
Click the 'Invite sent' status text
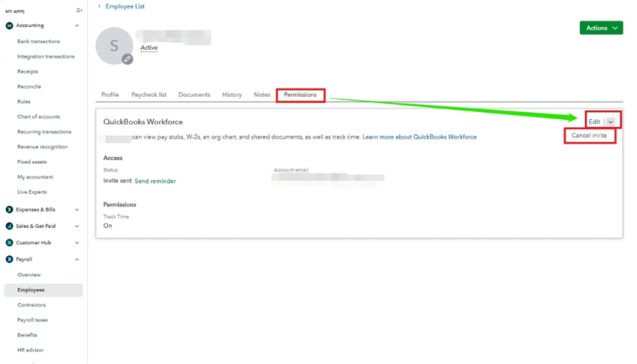tap(117, 181)
